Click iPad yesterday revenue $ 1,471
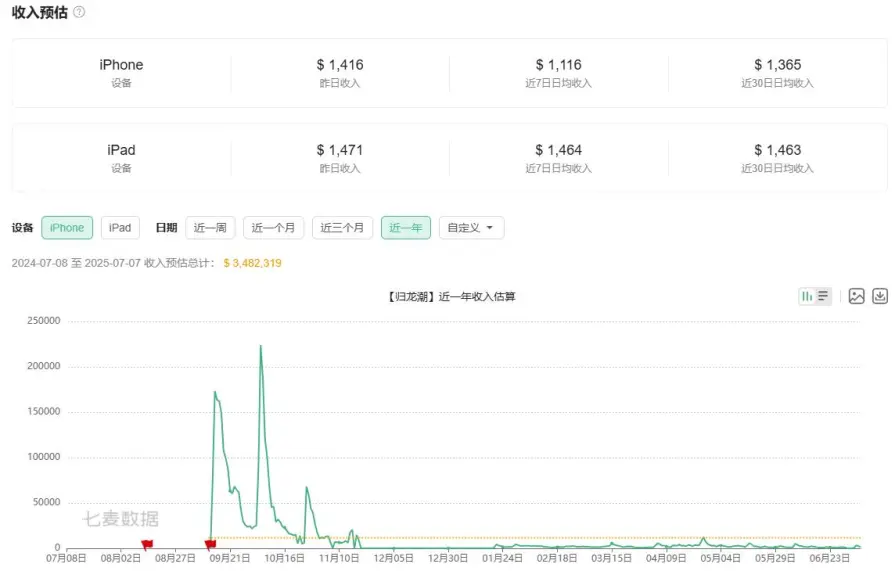The image size is (895, 571). [340, 150]
